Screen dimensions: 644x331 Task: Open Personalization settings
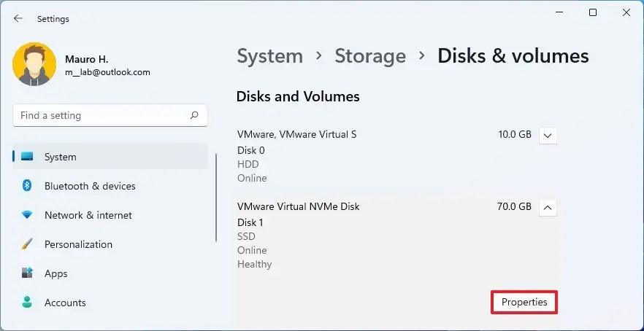coord(110,244)
